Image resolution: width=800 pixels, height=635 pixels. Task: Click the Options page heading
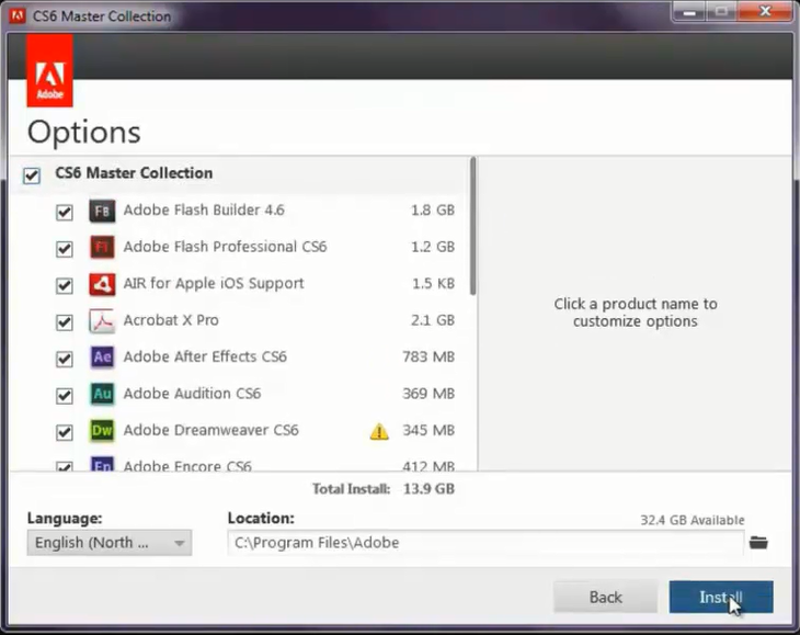tap(84, 133)
